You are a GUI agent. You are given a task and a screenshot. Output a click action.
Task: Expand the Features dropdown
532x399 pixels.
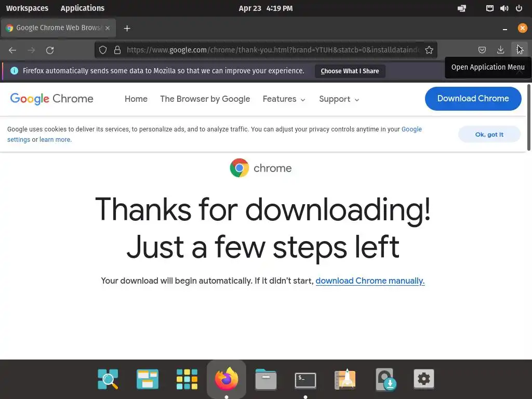click(284, 99)
